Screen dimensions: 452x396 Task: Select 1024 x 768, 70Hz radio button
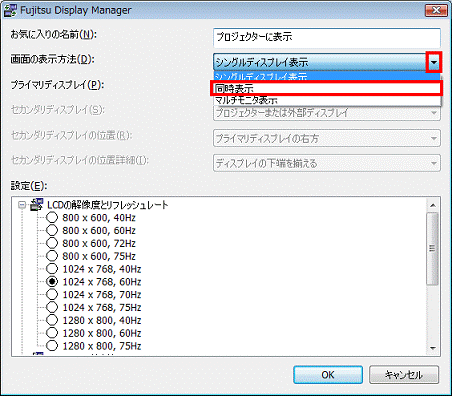pyautogui.click(x=52, y=295)
